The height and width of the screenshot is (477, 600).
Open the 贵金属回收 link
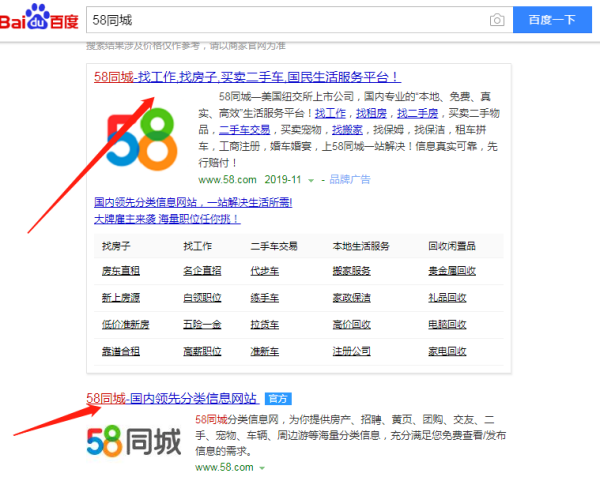452,271
